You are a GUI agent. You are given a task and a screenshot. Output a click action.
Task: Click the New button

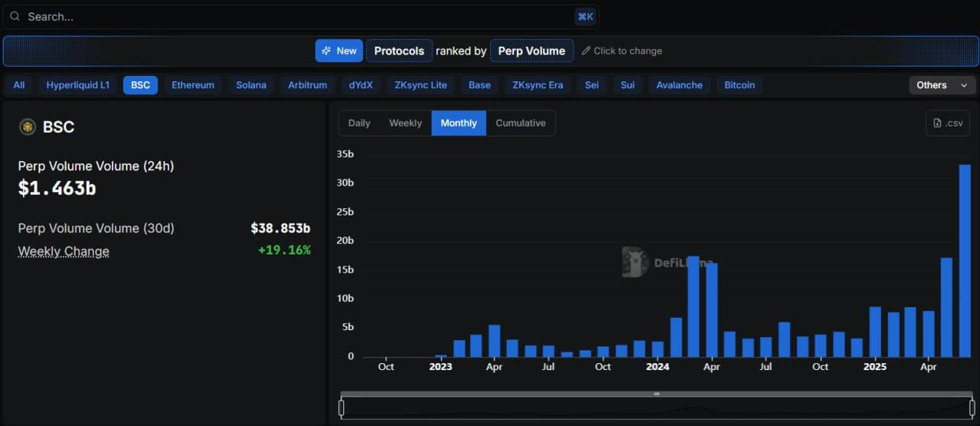(339, 51)
